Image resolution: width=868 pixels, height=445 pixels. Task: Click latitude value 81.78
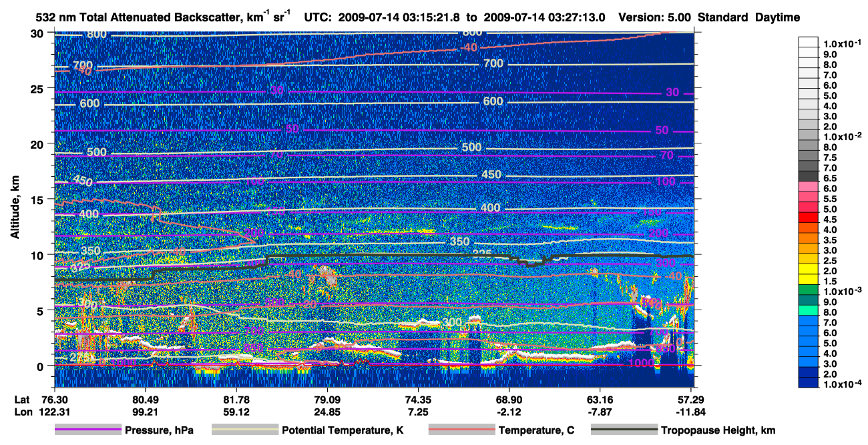pyautogui.click(x=236, y=400)
